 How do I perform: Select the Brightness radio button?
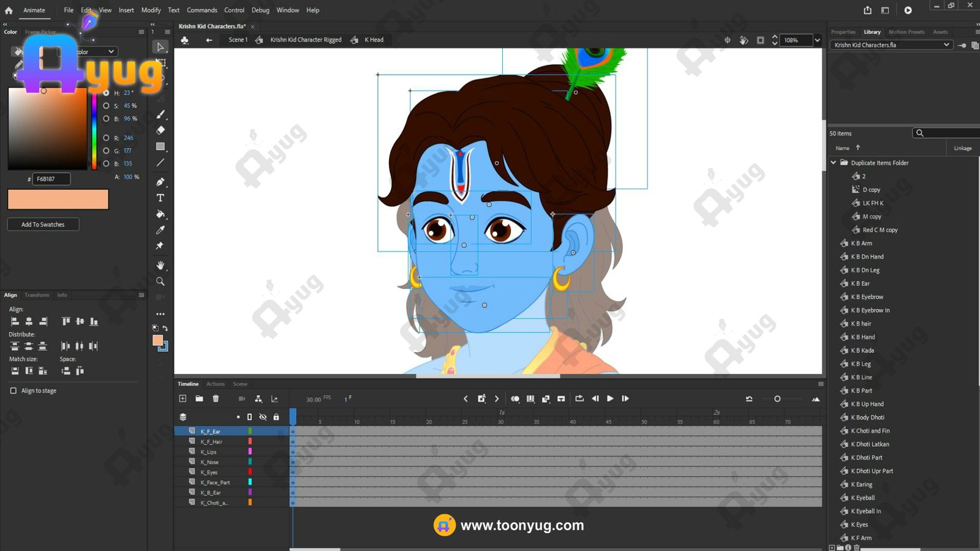point(106,119)
